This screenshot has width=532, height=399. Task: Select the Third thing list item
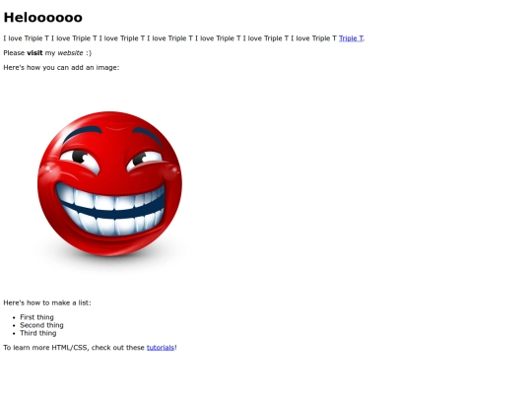[38, 333]
